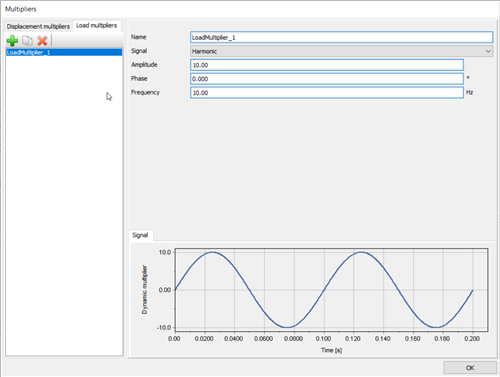Click the 0.200 tick on time axis
500x377 pixels.
pyautogui.click(x=472, y=339)
